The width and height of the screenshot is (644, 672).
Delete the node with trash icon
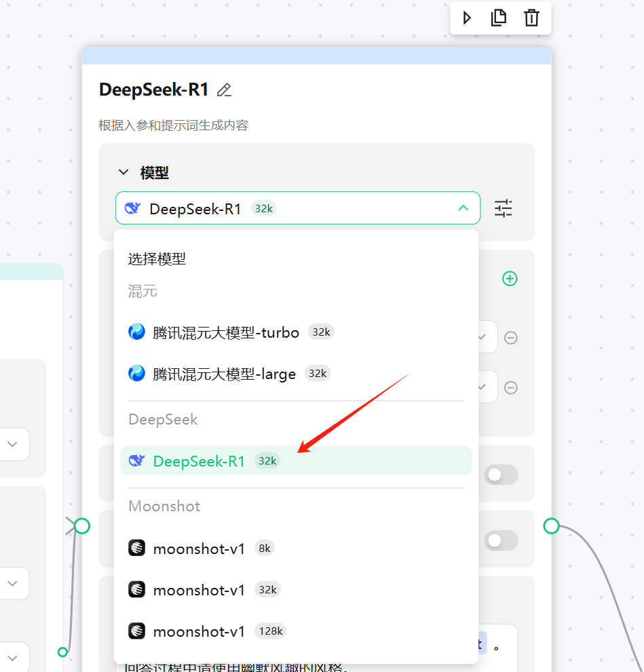pos(531,18)
